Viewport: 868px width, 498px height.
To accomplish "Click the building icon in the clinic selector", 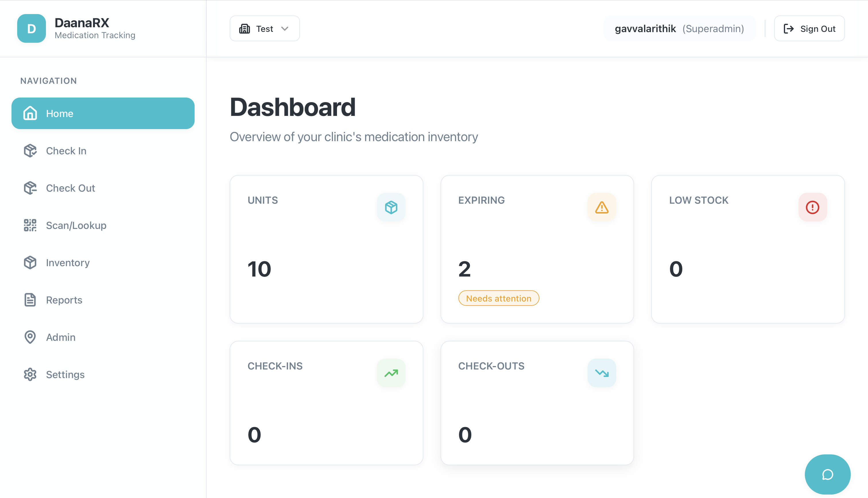I will pos(244,28).
